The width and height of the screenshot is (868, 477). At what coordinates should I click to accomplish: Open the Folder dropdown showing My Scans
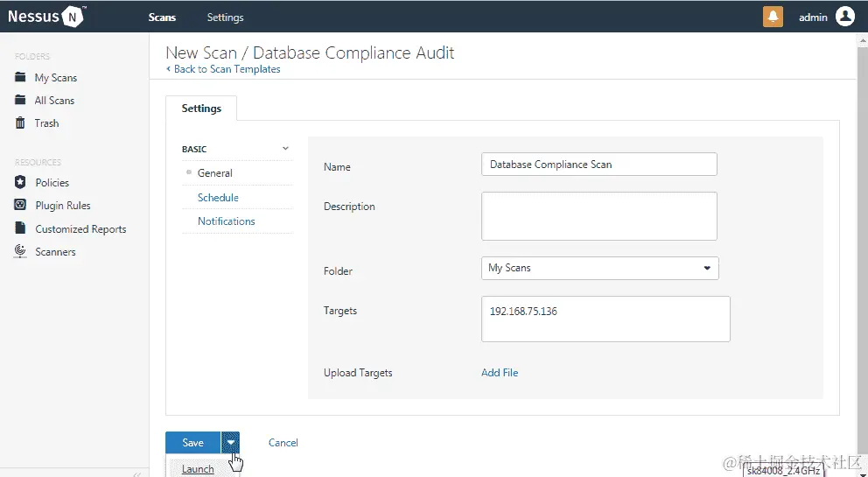click(x=600, y=268)
